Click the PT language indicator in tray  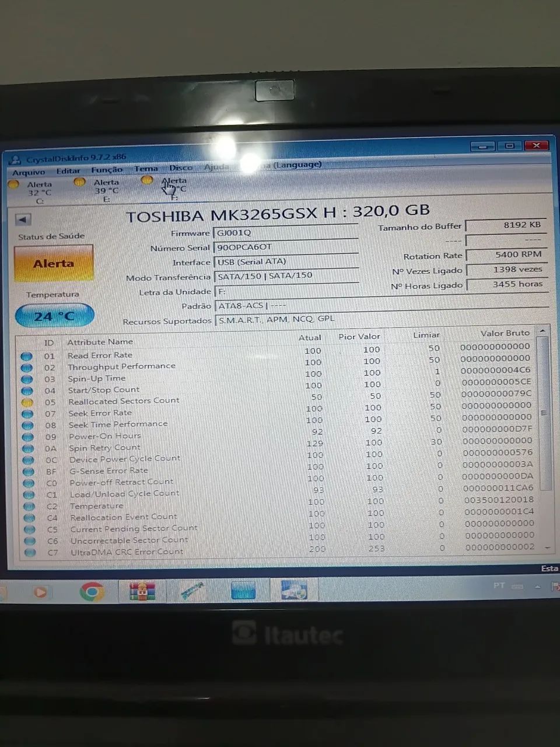[499, 585]
